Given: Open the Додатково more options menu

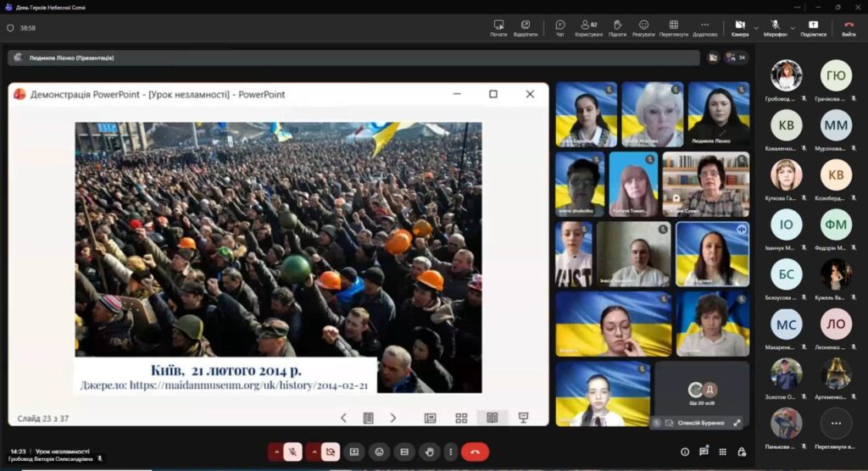Looking at the screenshot, I should click(704, 27).
